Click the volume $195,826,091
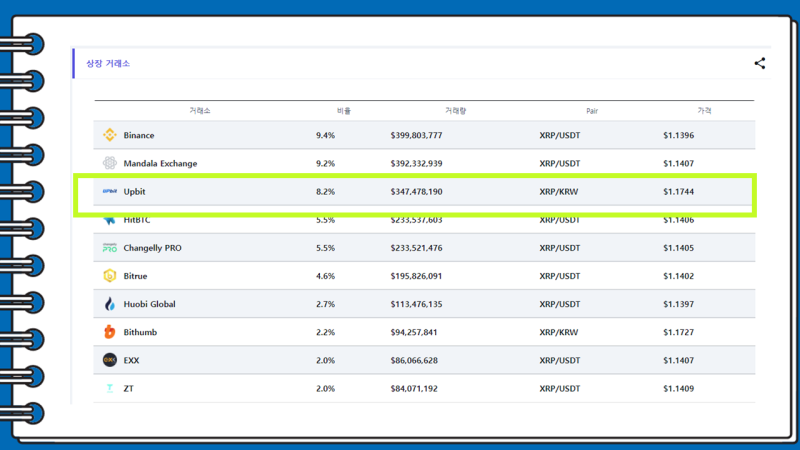Screen dimensions: 800x450 click(x=416, y=276)
